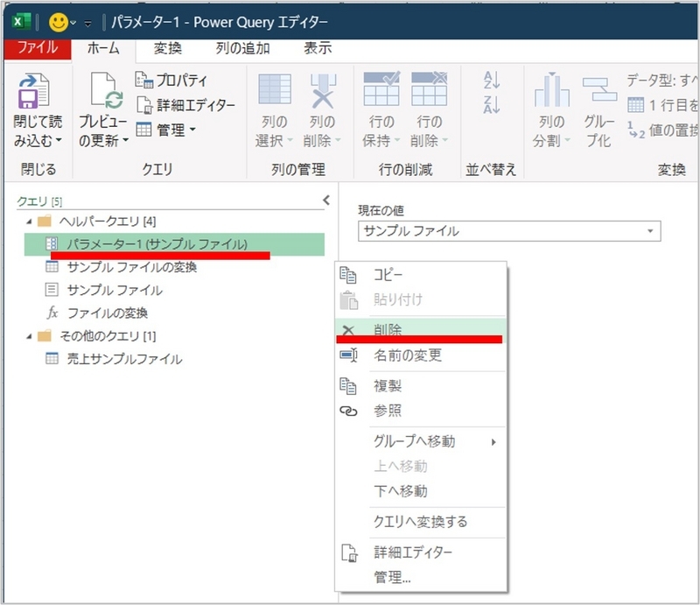Select the サンプル ファイルの変換 query

pyautogui.click(x=132, y=267)
